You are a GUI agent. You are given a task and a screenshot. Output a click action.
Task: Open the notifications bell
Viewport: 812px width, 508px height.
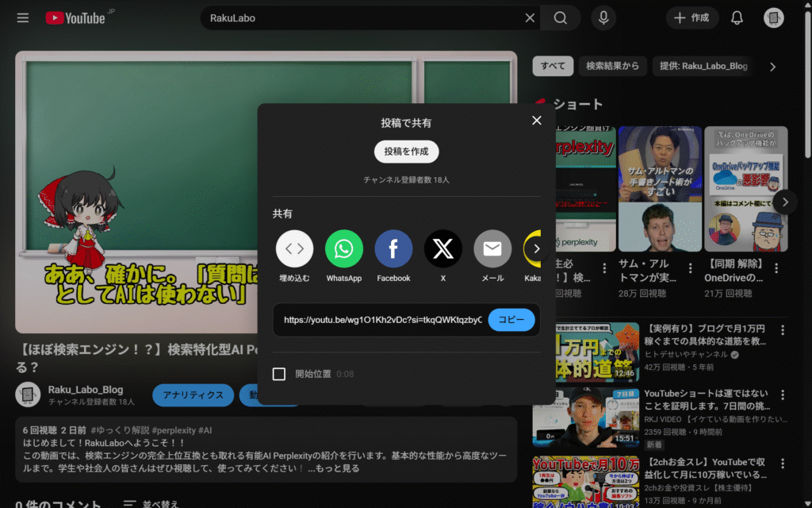pyautogui.click(x=737, y=18)
